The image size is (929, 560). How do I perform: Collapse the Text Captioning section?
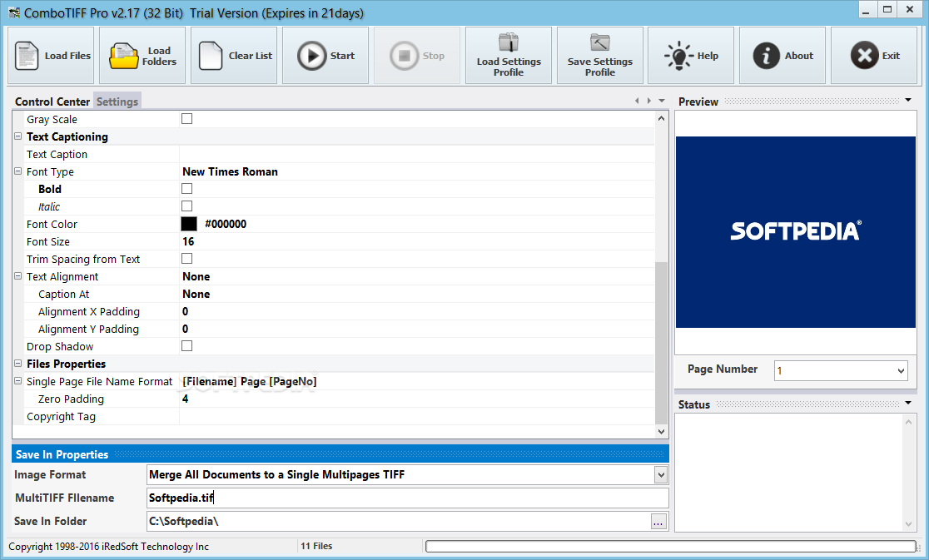click(x=17, y=136)
